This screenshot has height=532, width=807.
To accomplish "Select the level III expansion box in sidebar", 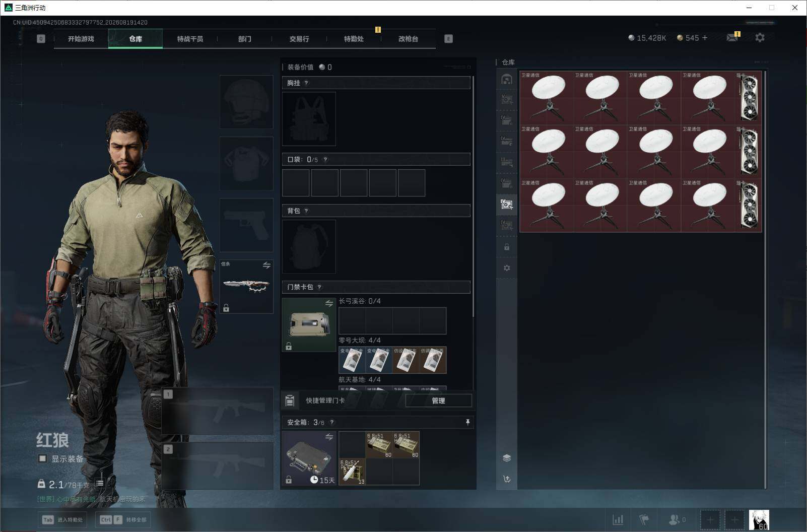I will (x=507, y=162).
